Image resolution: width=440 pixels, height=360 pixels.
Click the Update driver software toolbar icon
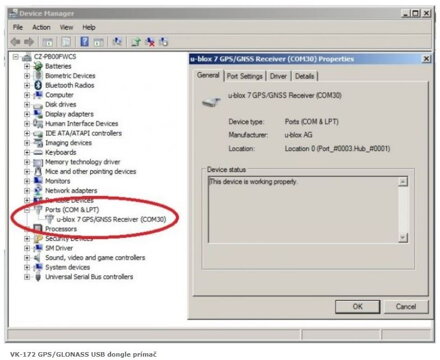coord(136,42)
